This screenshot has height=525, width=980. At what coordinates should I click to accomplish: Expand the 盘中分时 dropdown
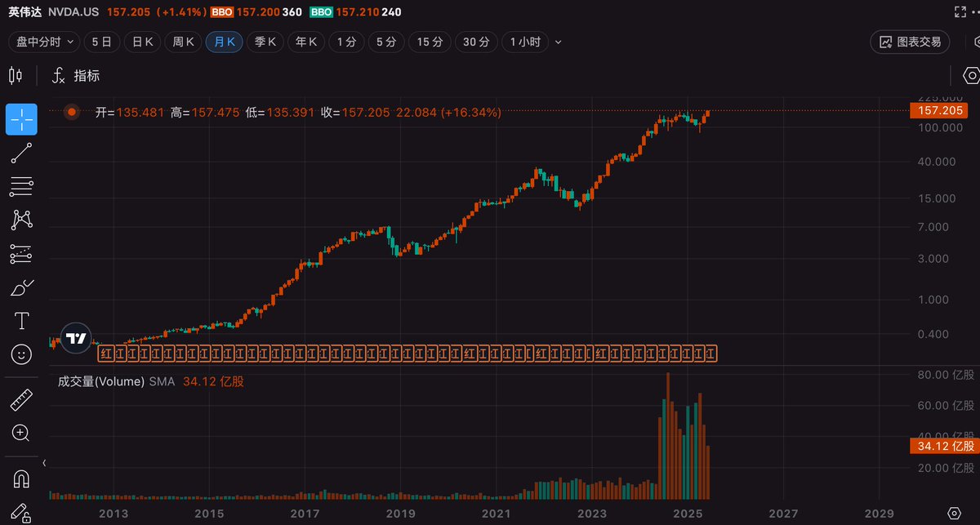pos(43,42)
